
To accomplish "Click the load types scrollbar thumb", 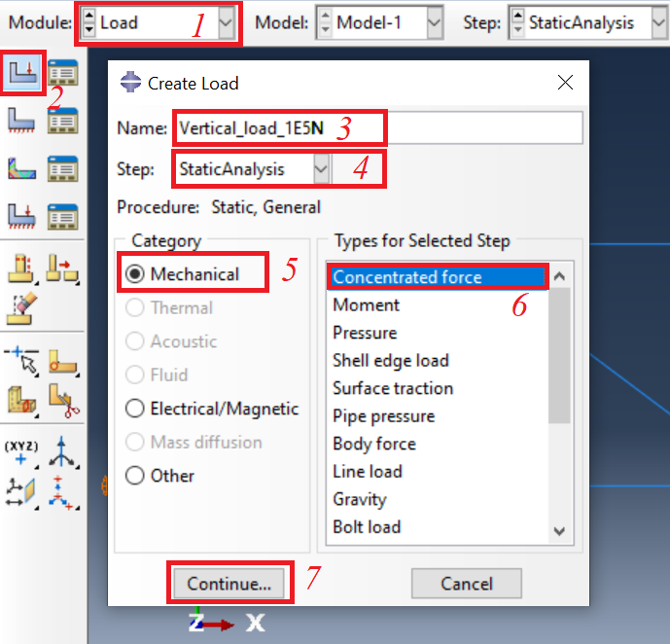I will pyautogui.click(x=559, y=355).
